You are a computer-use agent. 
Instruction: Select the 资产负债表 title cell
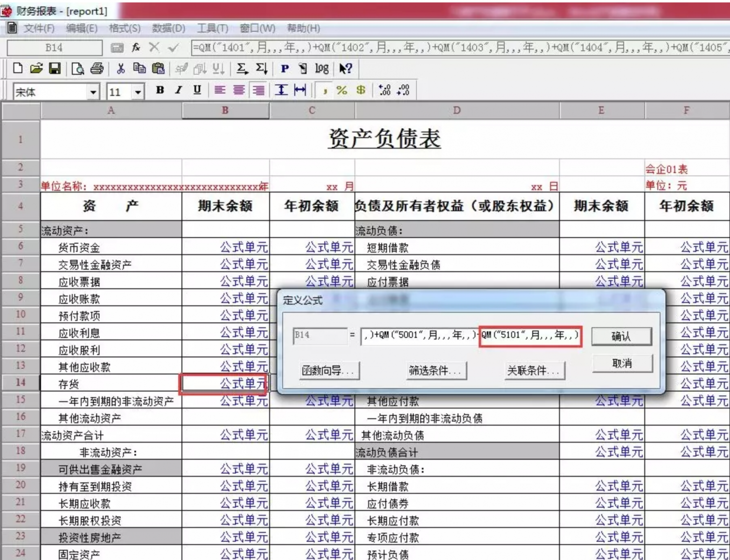(384, 139)
